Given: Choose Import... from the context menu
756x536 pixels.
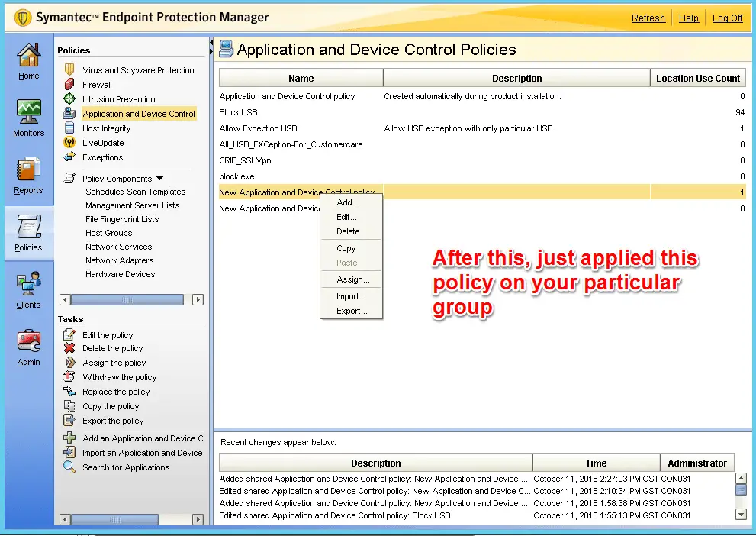Looking at the screenshot, I should pyautogui.click(x=351, y=297).
